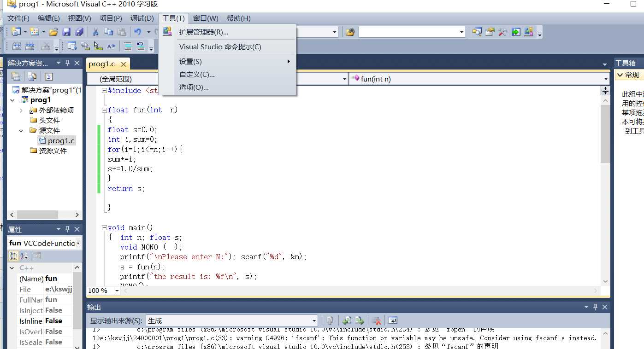Viewport: 644px width, 349px height.
Task: Pin the Output panel
Action: (596, 307)
